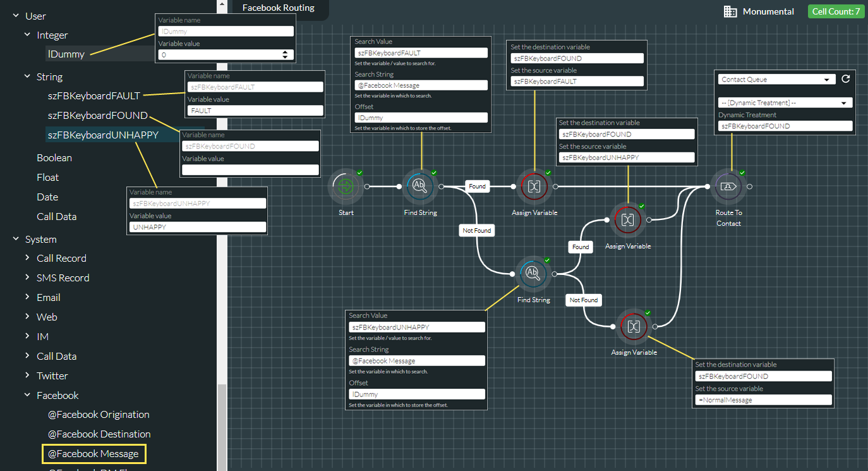Expand the Twitter group
The image size is (868, 471).
pyautogui.click(x=27, y=376)
